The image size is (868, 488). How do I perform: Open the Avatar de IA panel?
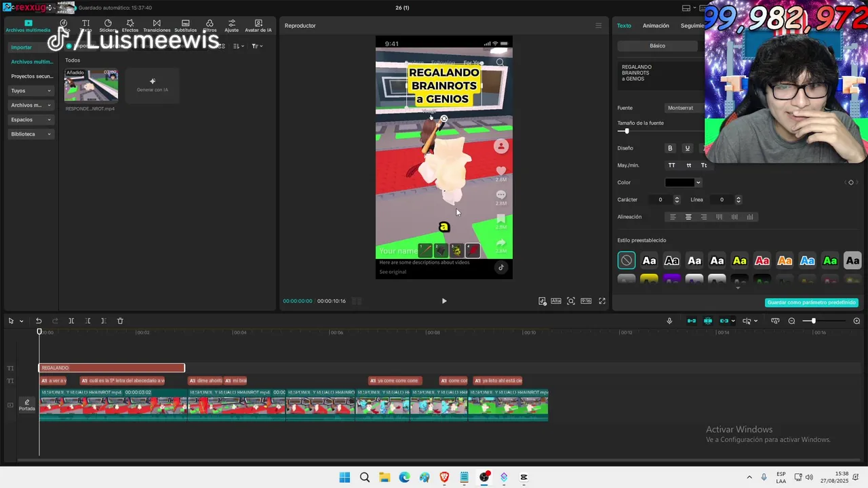click(258, 26)
